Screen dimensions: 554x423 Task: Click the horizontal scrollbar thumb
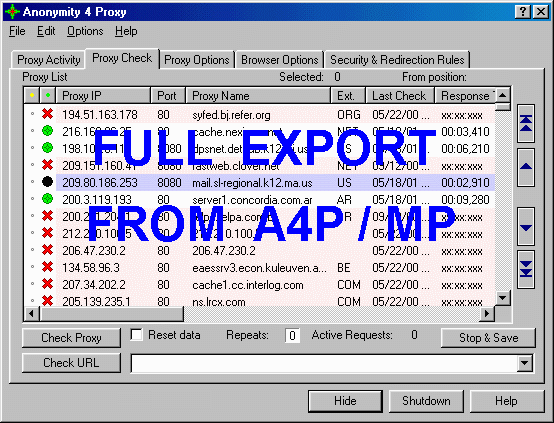pos(112,313)
